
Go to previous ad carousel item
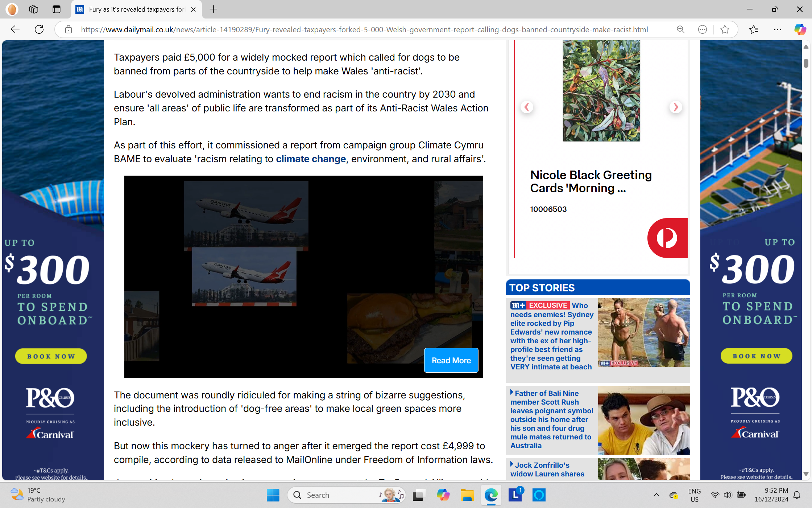[x=527, y=107]
